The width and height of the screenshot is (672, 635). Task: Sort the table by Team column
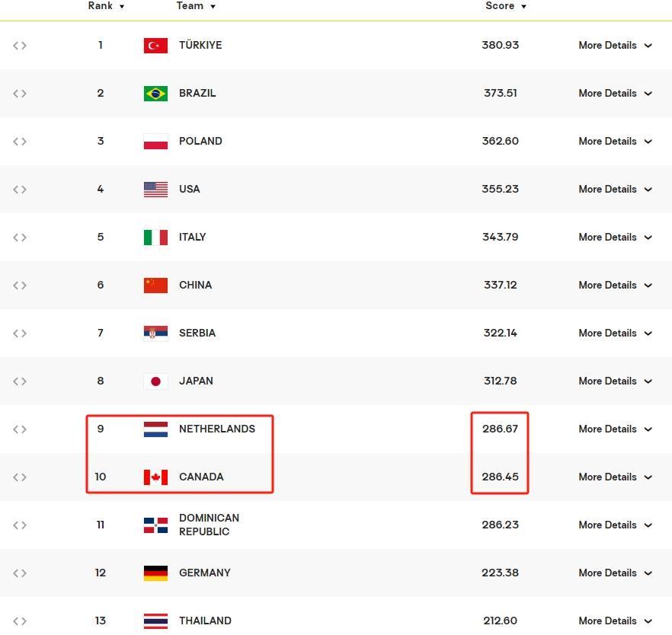(196, 6)
